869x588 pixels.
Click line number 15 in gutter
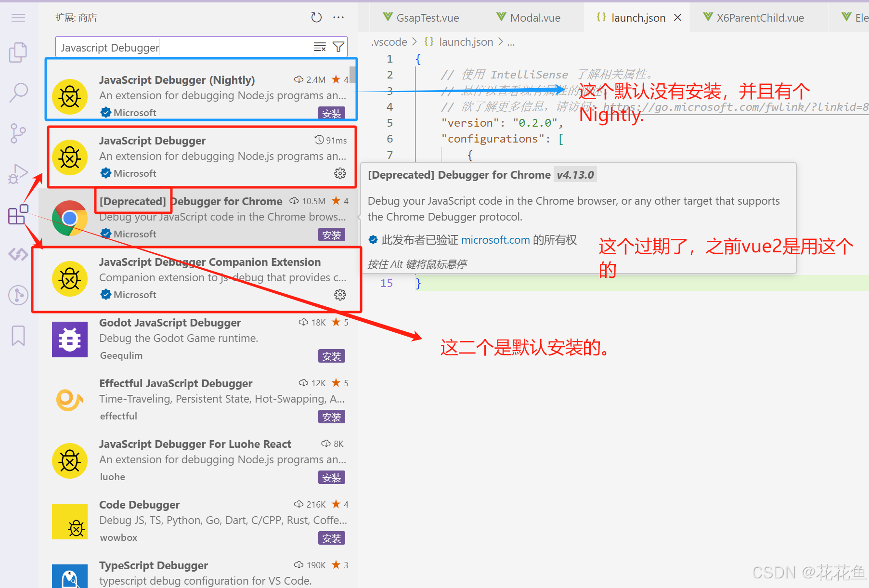pyautogui.click(x=387, y=283)
